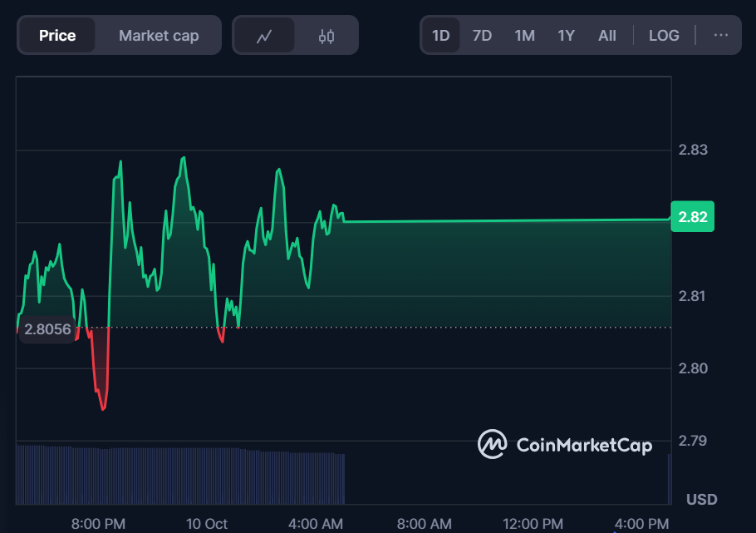Viewport: 756px width, 533px height.
Task: Display All-time price history
Action: point(607,35)
